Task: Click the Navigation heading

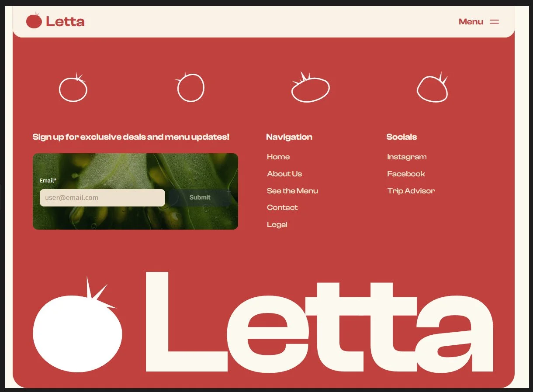Action: click(289, 137)
